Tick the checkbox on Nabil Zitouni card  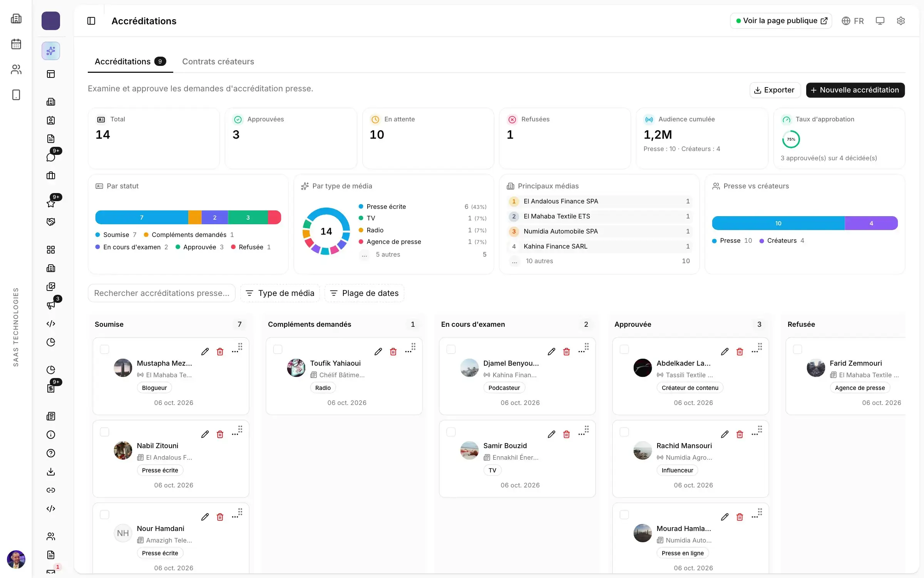(104, 432)
